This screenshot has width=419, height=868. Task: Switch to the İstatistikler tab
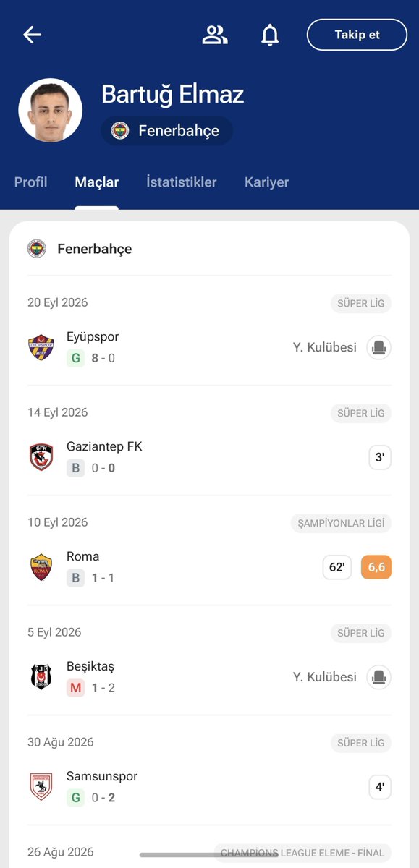[182, 182]
